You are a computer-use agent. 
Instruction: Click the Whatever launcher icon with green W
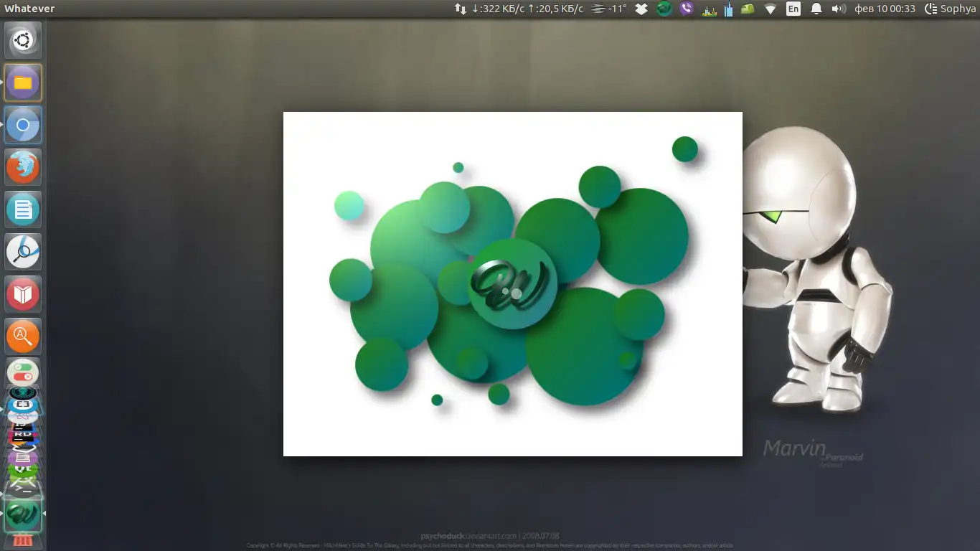pyautogui.click(x=23, y=514)
